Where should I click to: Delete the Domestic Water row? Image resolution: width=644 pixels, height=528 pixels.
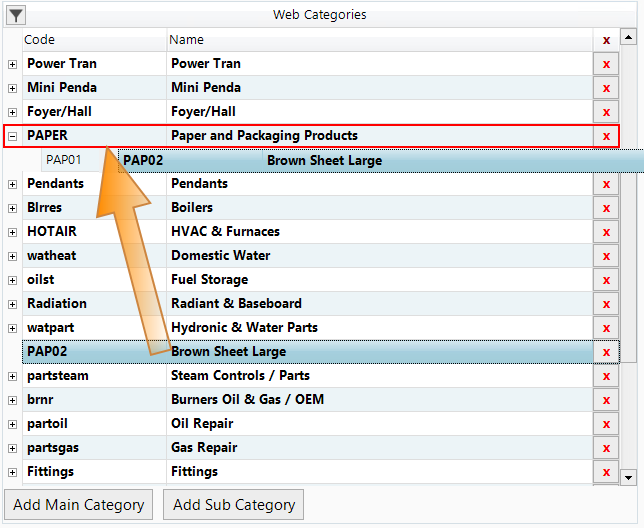click(x=606, y=256)
